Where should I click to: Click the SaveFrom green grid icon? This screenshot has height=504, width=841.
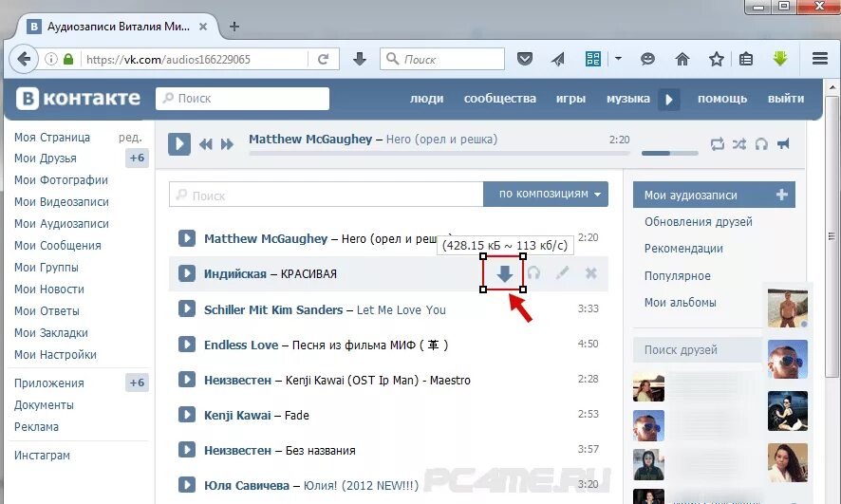[x=593, y=59]
